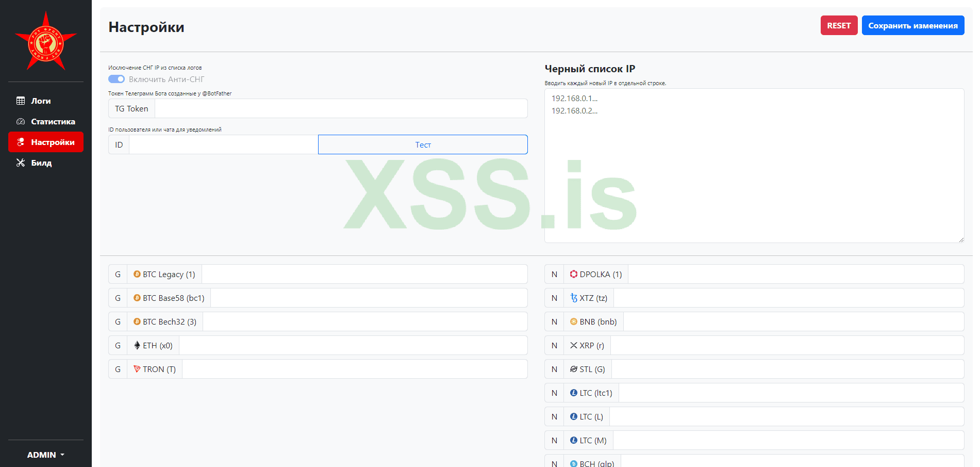Click the BNB coin icon
This screenshot has width=980, height=467.
(574, 321)
